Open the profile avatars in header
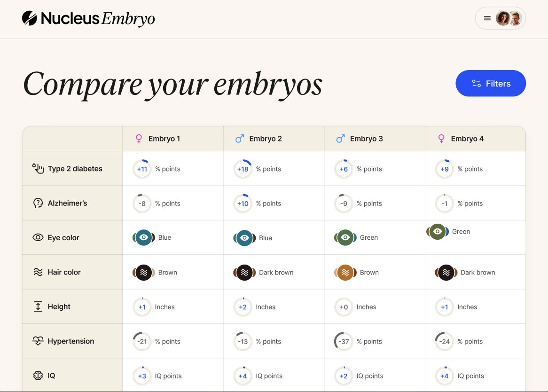The image size is (548, 392). pos(509,18)
